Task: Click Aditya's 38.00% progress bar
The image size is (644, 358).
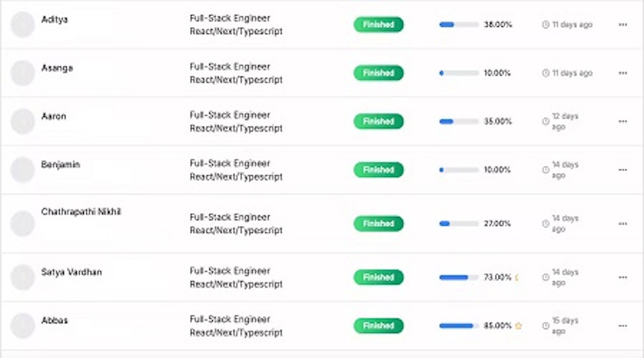Action: tap(459, 25)
